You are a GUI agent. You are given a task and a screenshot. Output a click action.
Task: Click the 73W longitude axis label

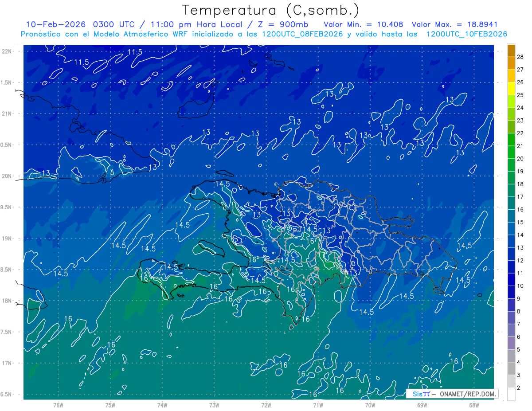[214, 405]
